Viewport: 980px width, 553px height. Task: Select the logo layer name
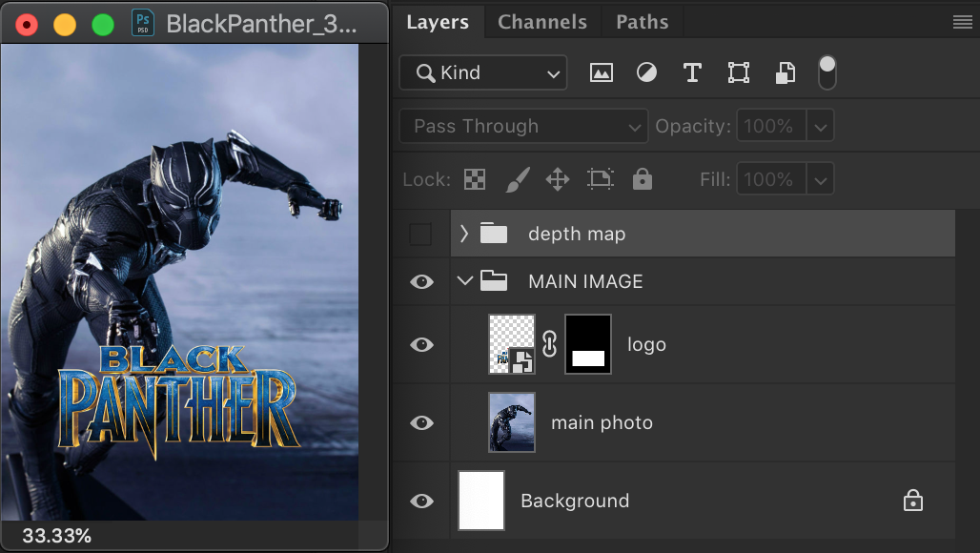pos(647,345)
